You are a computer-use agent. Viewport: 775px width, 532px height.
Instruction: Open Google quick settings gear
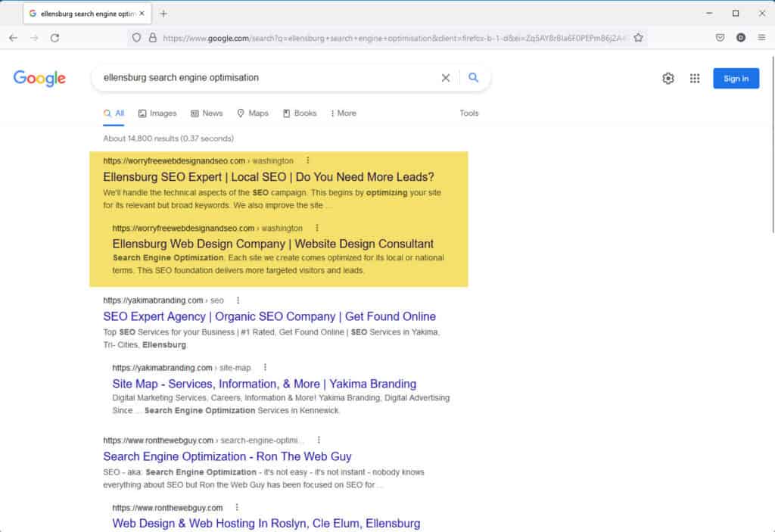[x=668, y=78]
